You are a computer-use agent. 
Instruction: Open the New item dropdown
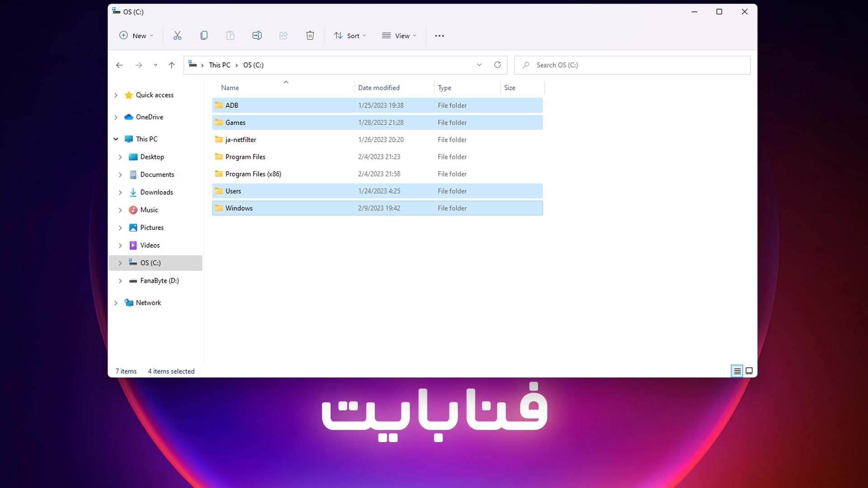click(x=136, y=36)
